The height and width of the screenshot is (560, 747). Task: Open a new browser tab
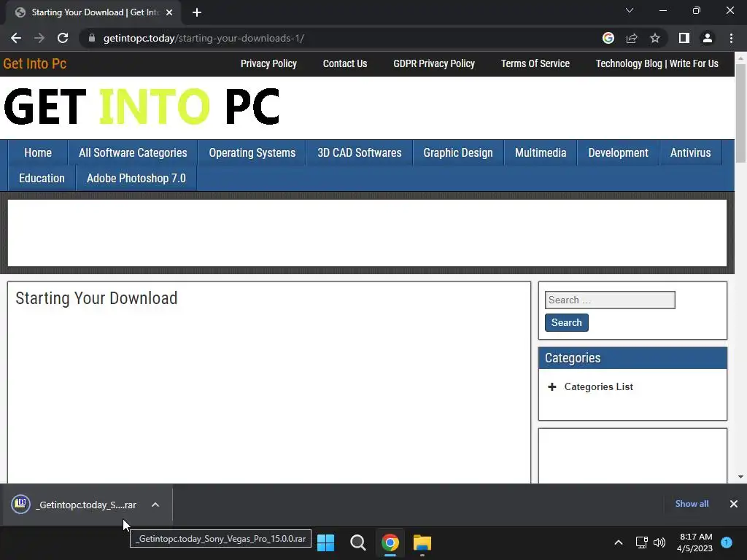(x=197, y=12)
